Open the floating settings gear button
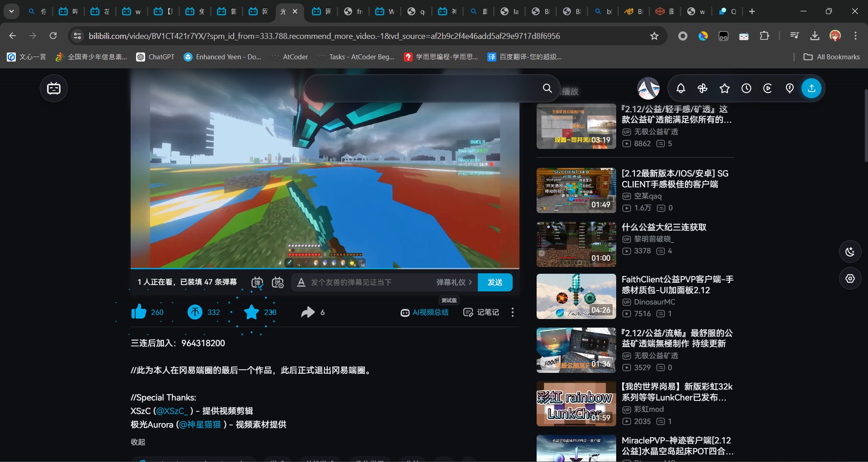 coord(850,278)
